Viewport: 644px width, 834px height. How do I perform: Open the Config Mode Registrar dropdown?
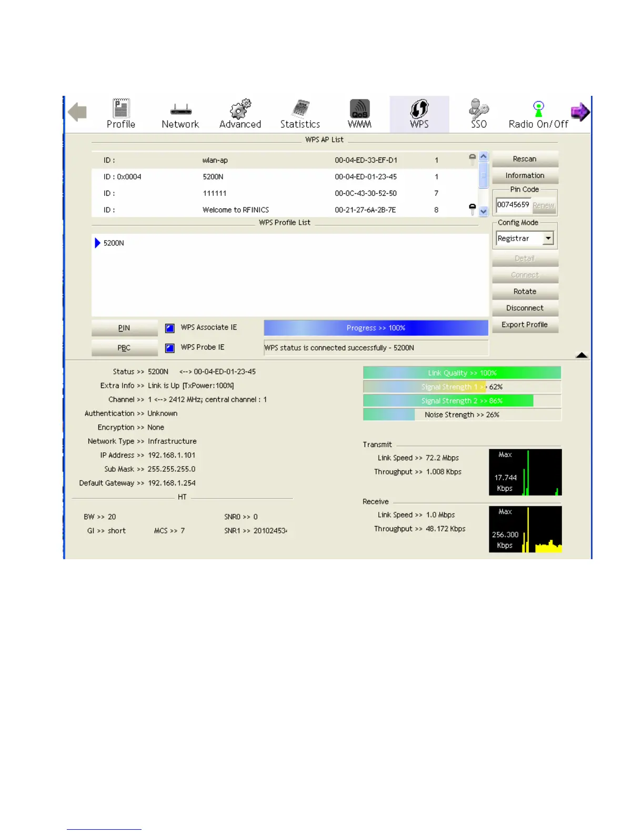548,239
